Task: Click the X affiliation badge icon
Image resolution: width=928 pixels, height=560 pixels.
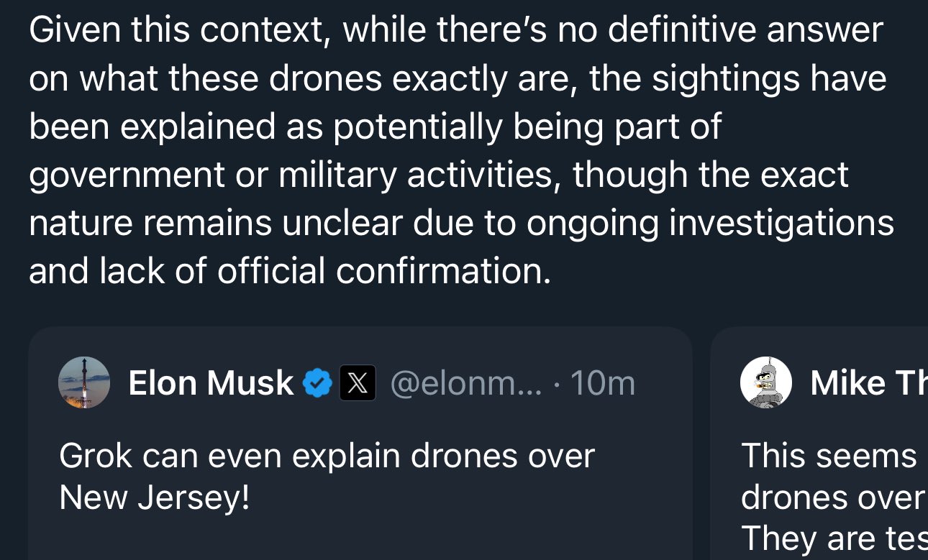Action: coord(358,383)
